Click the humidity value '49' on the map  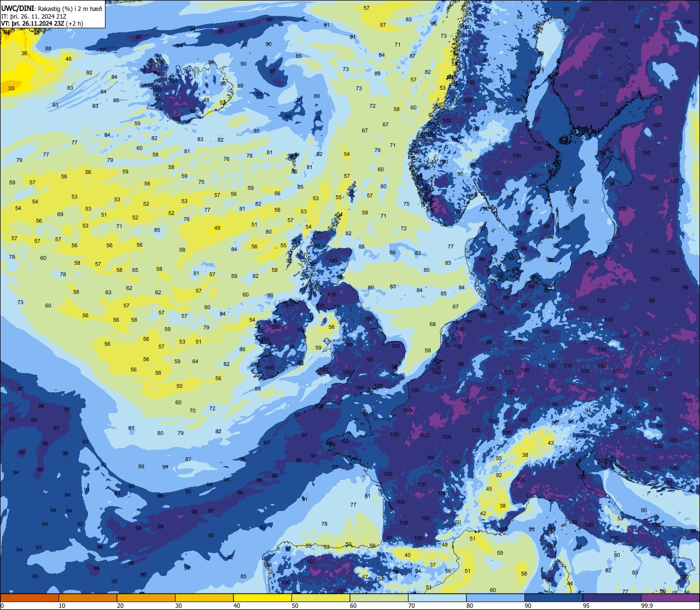point(217,228)
